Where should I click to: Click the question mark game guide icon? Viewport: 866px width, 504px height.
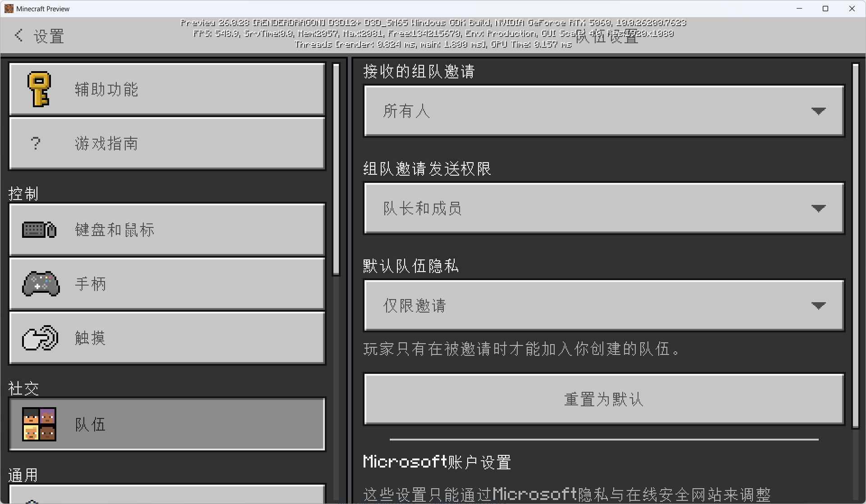(x=36, y=144)
